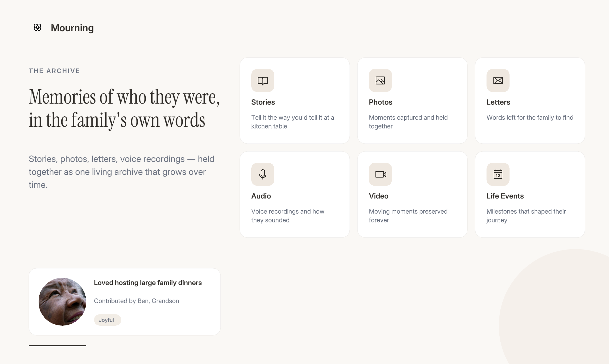Click the Stories open-book icon
609x364 pixels.
[x=263, y=80]
